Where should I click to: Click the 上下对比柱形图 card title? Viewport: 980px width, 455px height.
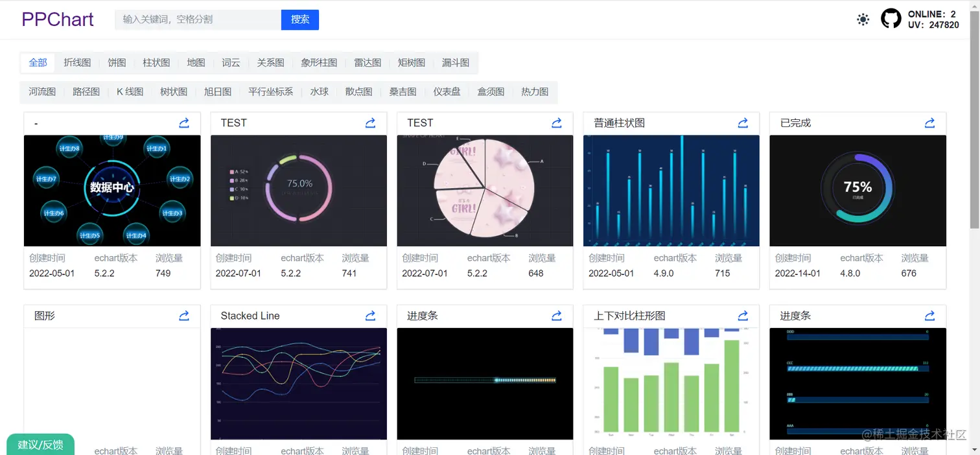point(629,316)
